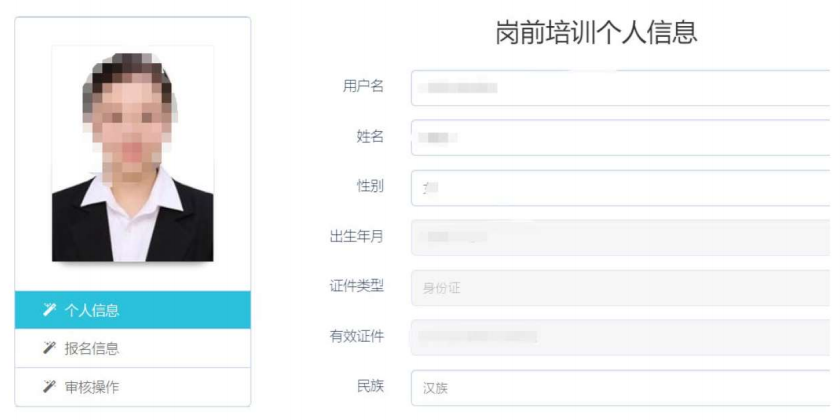Click the 出生年月 date field
The width and height of the screenshot is (840, 420).
(x=620, y=238)
